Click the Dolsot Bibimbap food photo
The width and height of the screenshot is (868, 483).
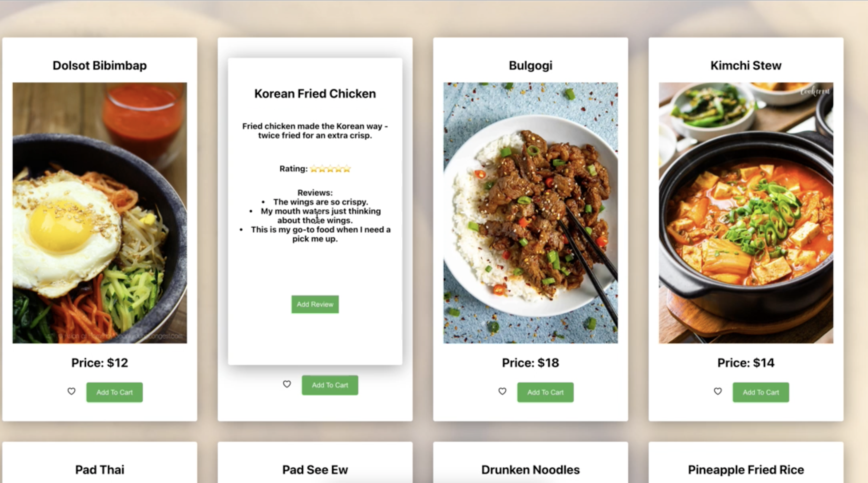click(x=100, y=213)
